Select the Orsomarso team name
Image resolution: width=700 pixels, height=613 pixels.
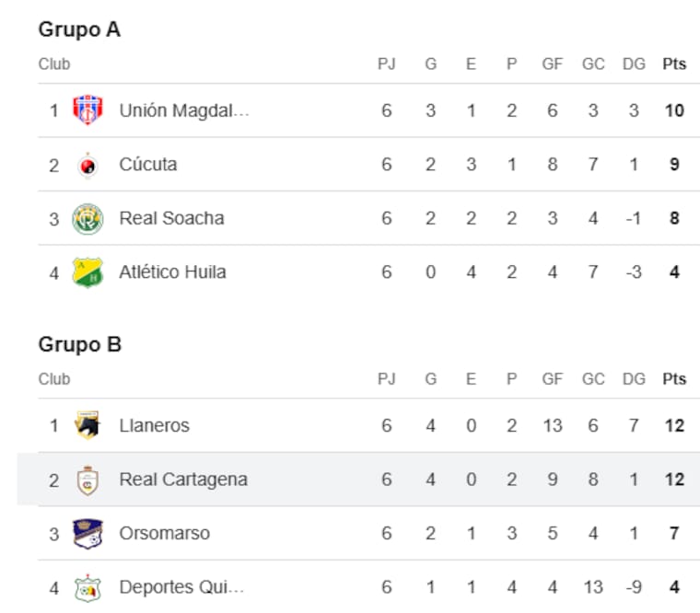point(164,533)
